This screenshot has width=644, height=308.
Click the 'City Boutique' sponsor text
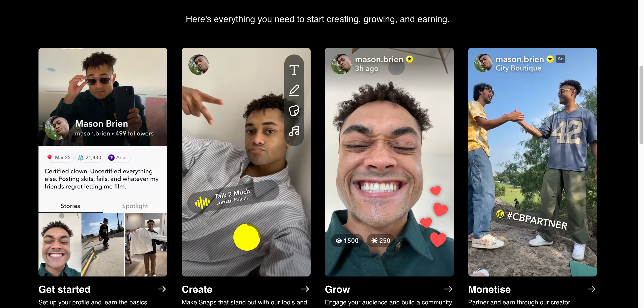click(518, 68)
